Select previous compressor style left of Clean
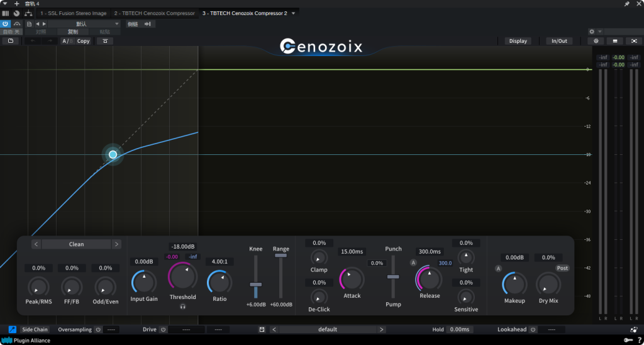 pyautogui.click(x=36, y=244)
